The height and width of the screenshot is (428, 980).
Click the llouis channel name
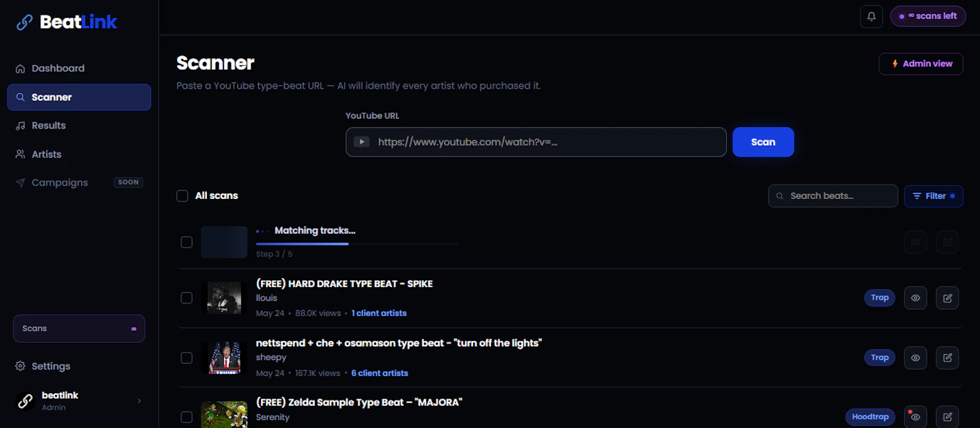266,298
